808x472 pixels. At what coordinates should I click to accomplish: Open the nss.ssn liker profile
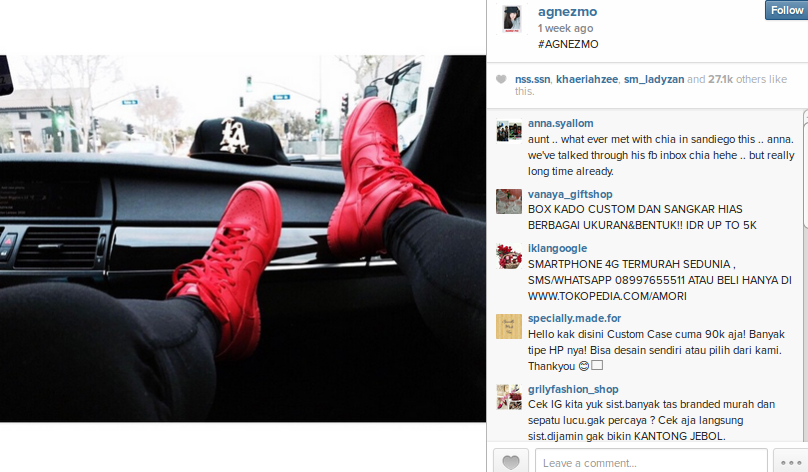(x=532, y=79)
